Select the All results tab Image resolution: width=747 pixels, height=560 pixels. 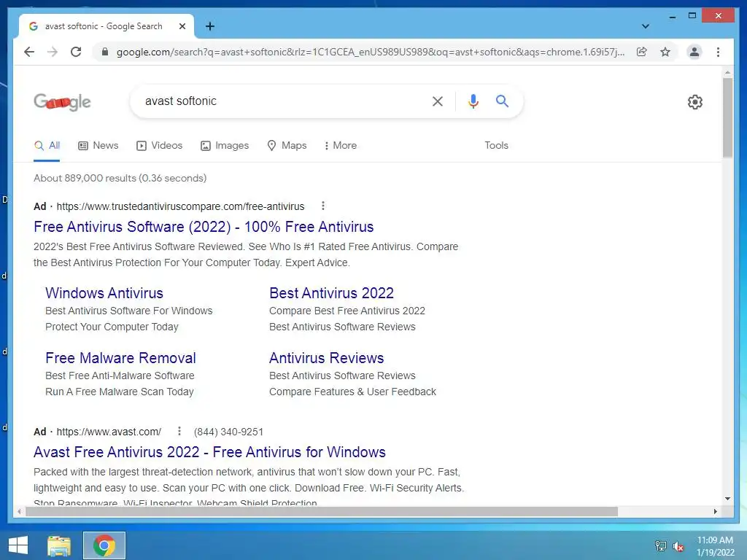tap(47, 146)
